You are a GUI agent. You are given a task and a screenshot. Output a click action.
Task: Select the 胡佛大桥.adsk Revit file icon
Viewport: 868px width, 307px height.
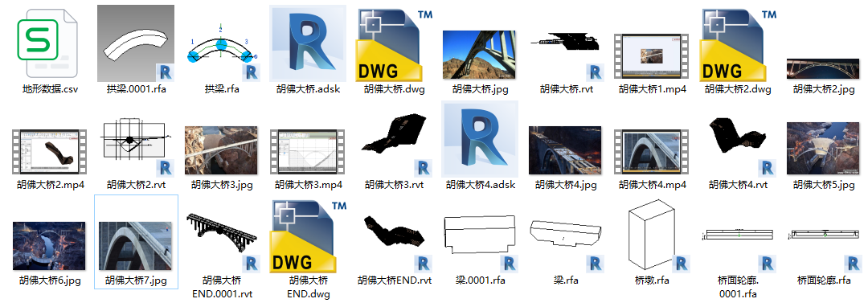pyautogui.click(x=308, y=43)
